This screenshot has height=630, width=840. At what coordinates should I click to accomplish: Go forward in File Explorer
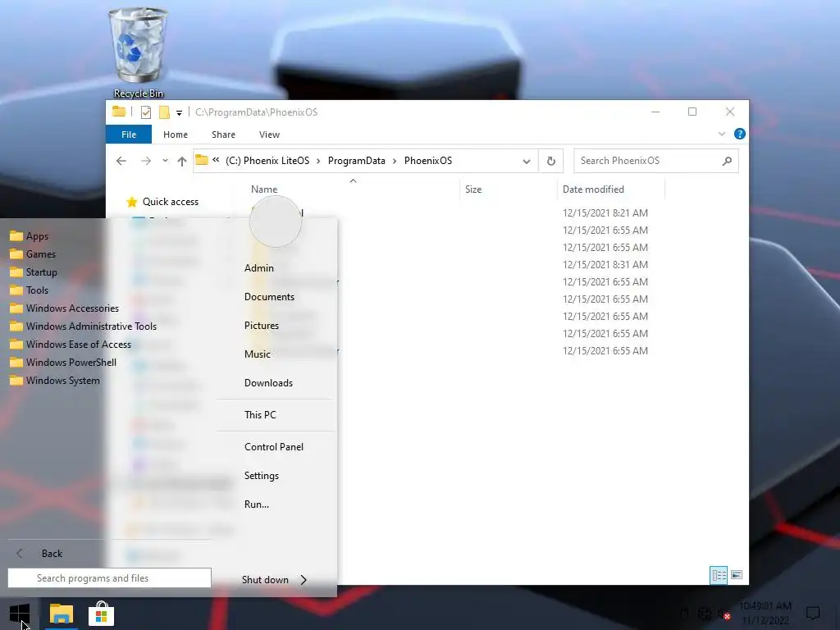click(x=146, y=161)
